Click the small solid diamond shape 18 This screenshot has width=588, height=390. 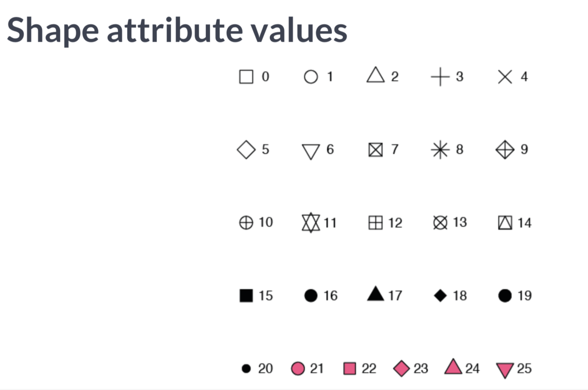pos(440,296)
